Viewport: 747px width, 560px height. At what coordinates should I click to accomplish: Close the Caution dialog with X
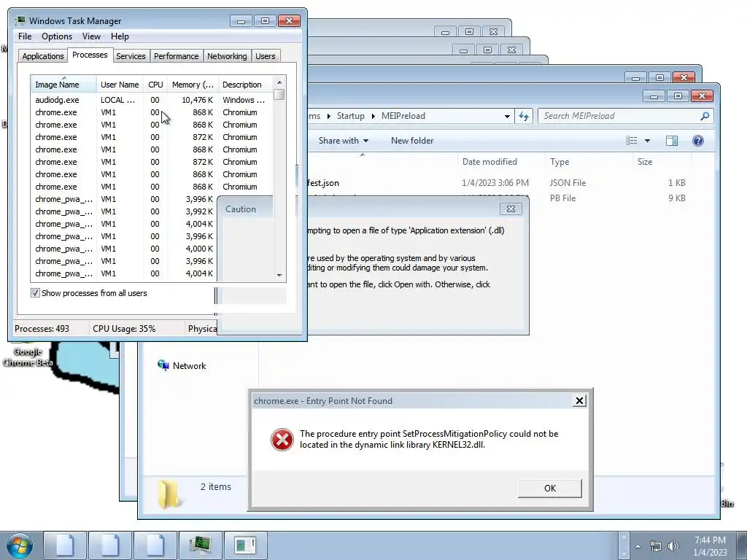click(511, 209)
